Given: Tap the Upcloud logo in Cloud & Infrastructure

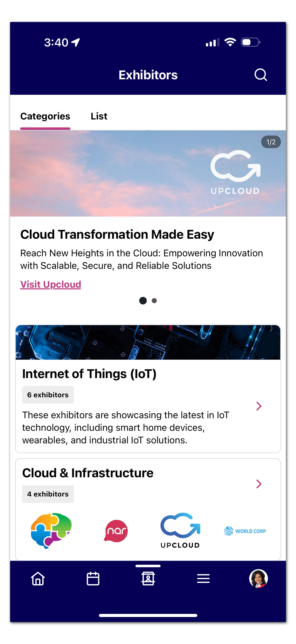Looking at the screenshot, I should click(180, 530).
